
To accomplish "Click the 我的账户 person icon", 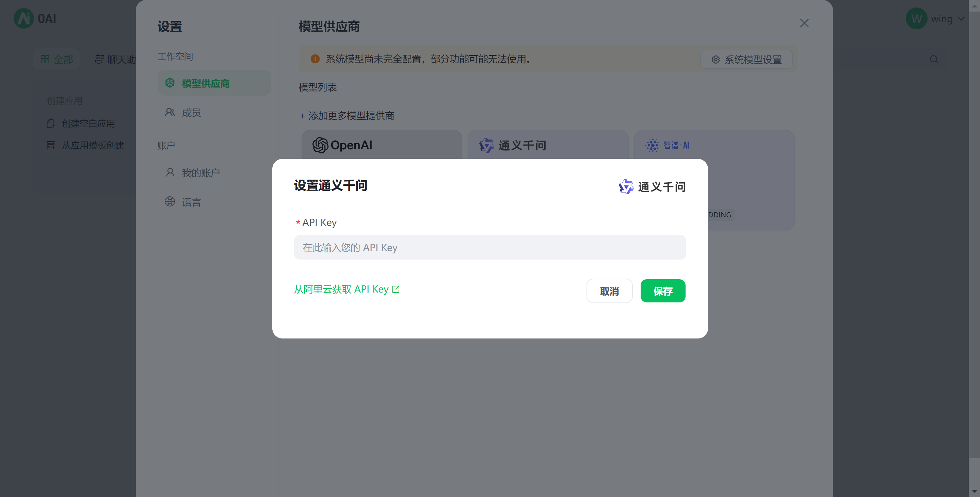I will 170,172.
